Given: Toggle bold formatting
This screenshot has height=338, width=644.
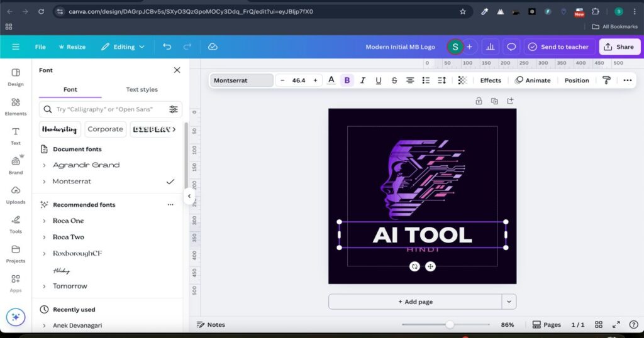Looking at the screenshot, I should 347,80.
